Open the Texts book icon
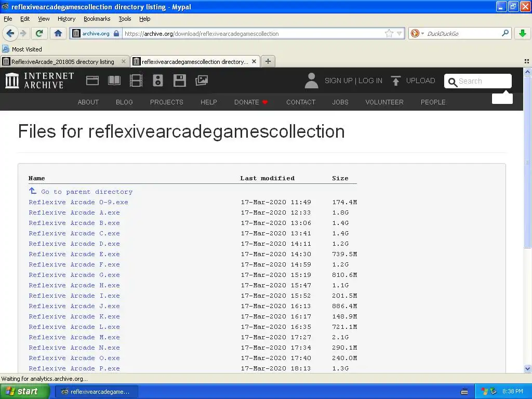Viewport: 532px width, 399px height. point(114,81)
